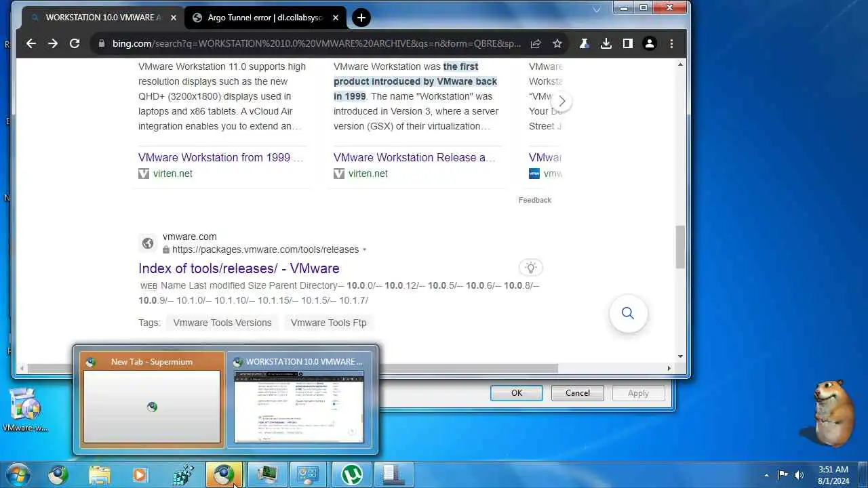This screenshot has height=488, width=868.
Task: Click the address bar URL field
Action: tap(317, 43)
